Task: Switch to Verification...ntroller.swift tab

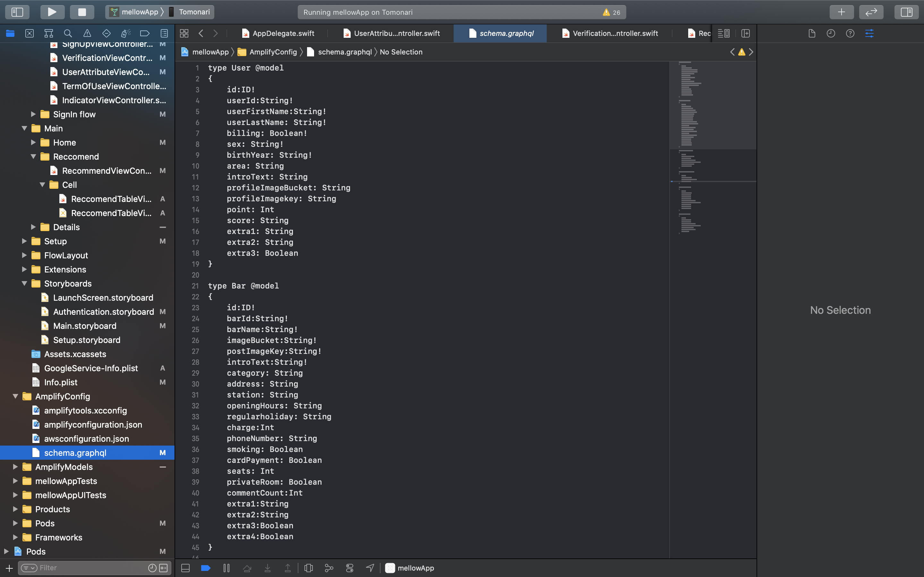Action: (615, 33)
